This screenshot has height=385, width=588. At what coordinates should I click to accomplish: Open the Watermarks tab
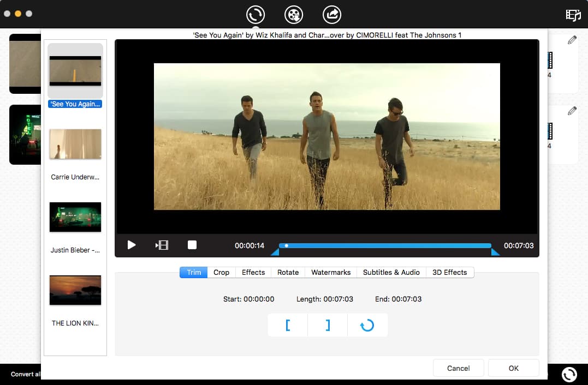331,272
